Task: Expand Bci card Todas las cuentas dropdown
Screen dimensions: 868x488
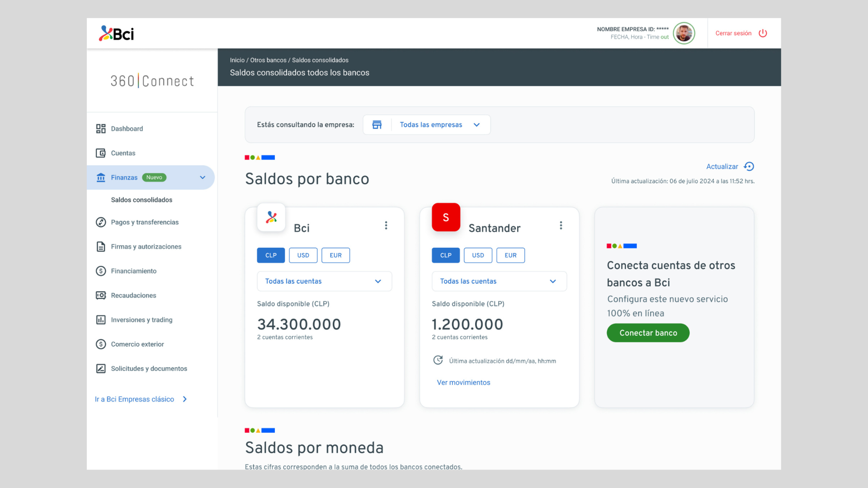Action: click(x=324, y=281)
